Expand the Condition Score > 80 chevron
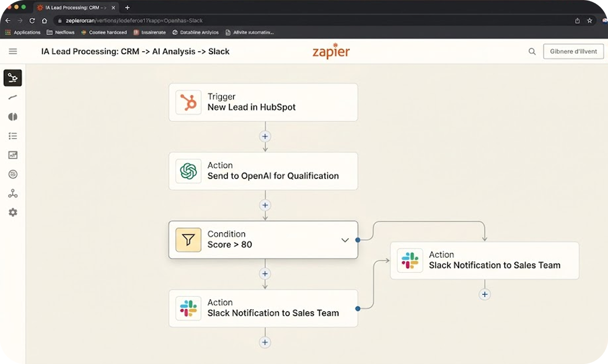Viewport: 608px width, 364px height. click(345, 240)
